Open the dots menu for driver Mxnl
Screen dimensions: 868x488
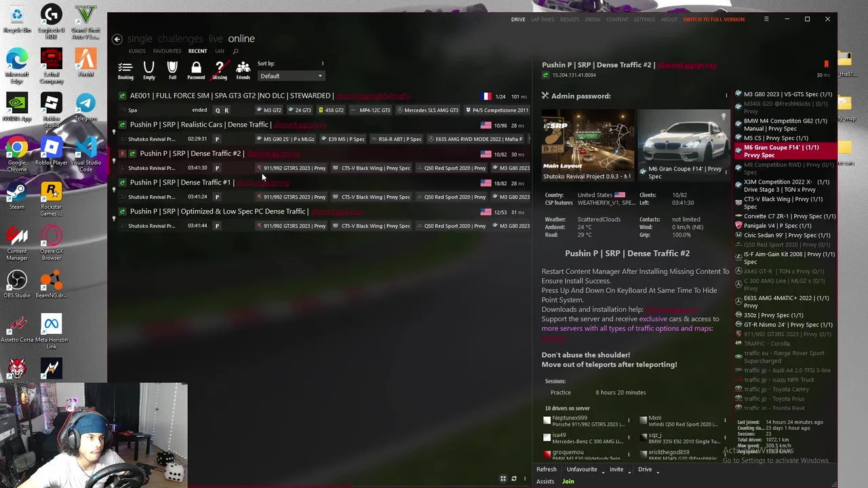coord(724,422)
